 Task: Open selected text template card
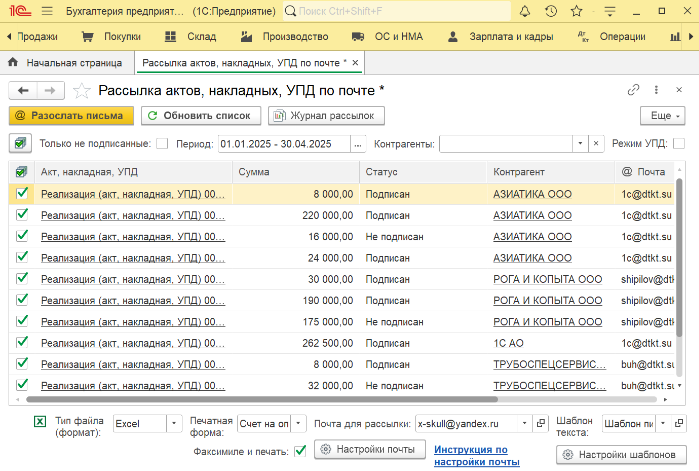679,423
